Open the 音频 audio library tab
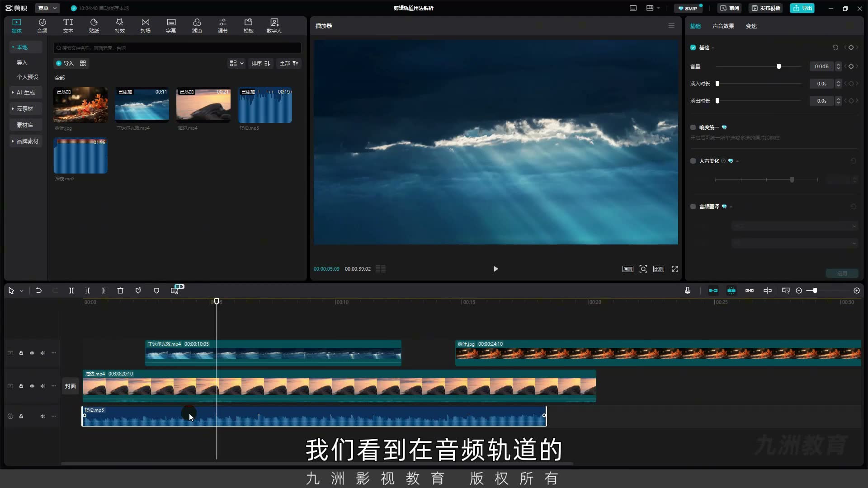Viewport: 868px width, 488px height. [x=42, y=26]
